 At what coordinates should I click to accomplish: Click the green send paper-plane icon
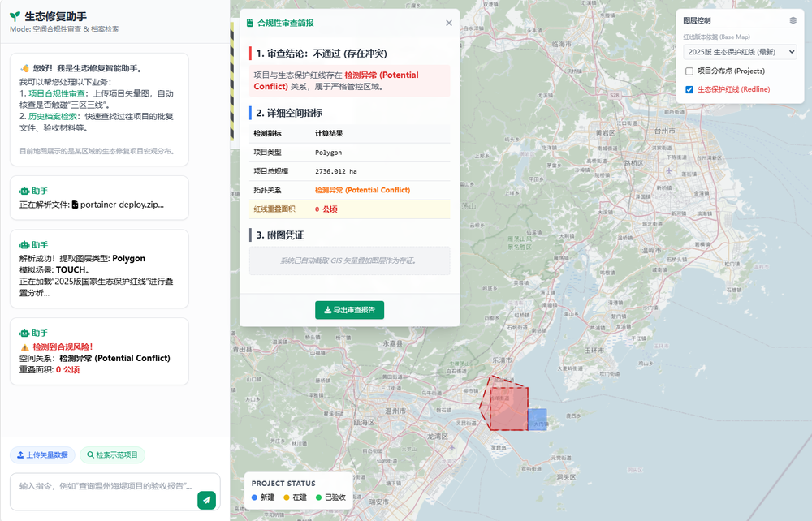click(x=206, y=500)
